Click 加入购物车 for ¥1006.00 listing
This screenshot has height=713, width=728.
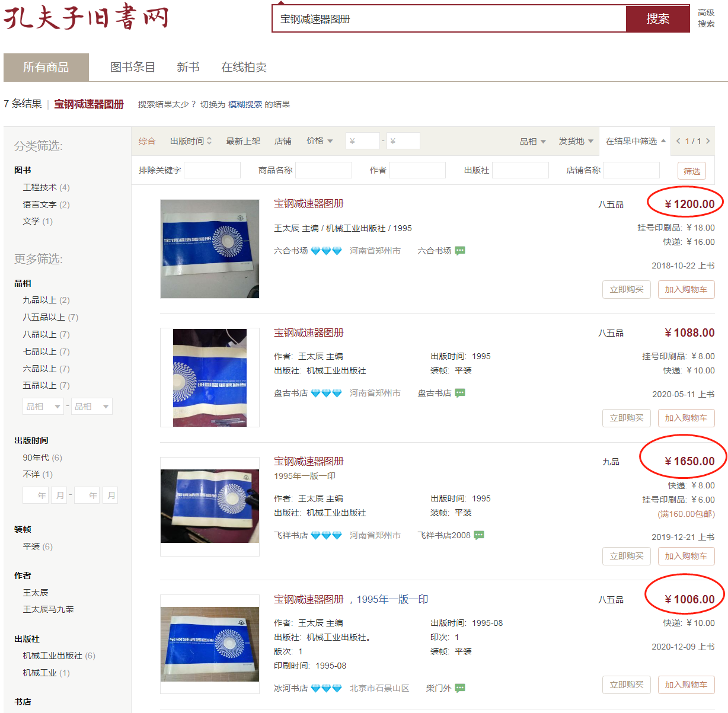[686, 685]
